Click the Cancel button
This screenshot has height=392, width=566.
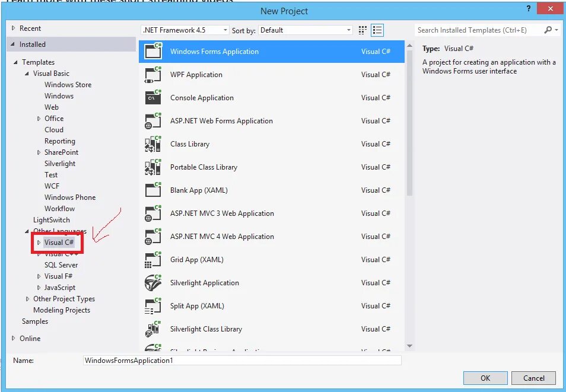(533, 378)
